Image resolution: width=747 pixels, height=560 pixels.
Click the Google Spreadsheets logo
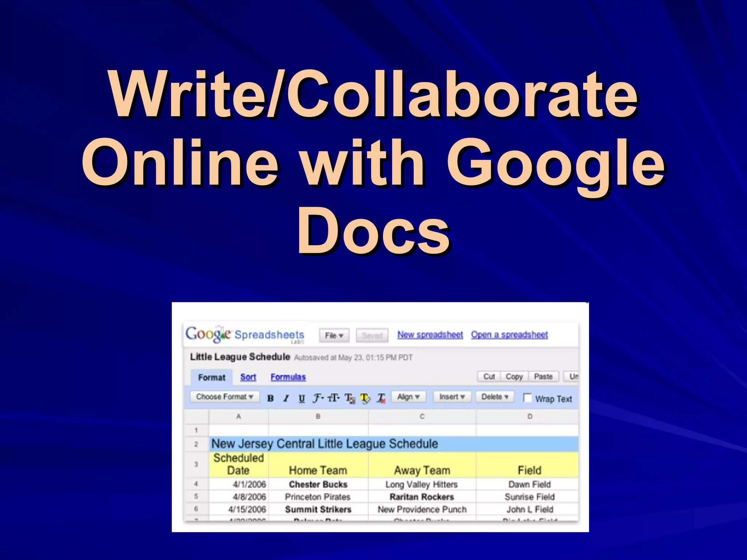(245, 334)
